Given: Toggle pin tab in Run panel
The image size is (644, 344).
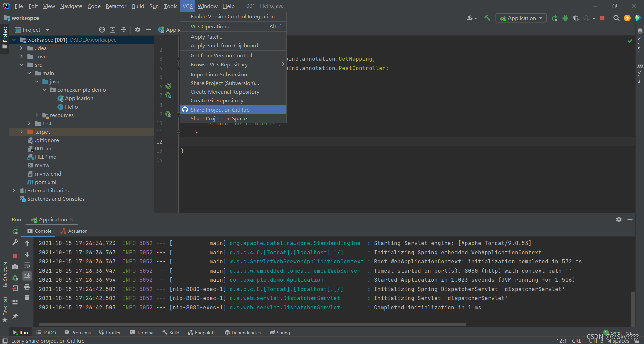Looking at the screenshot, I should tap(15, 316).
